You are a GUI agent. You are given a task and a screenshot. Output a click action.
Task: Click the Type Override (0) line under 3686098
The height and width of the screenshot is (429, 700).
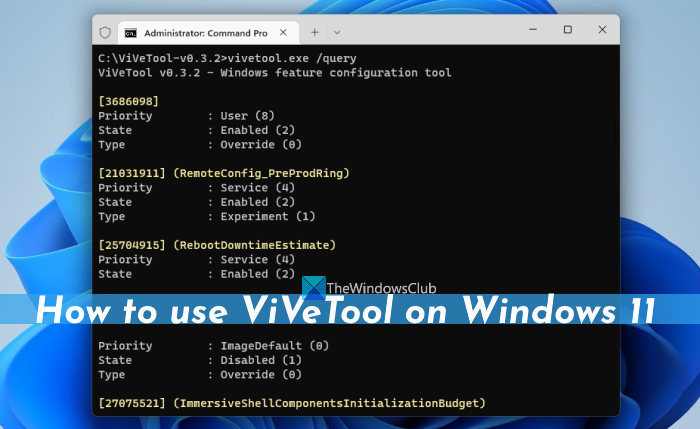(200, 145)
